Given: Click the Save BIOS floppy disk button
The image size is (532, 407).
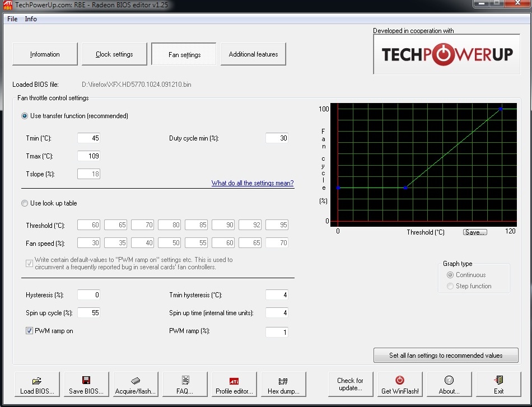Looking at the screenshot, I should (86, 384).
